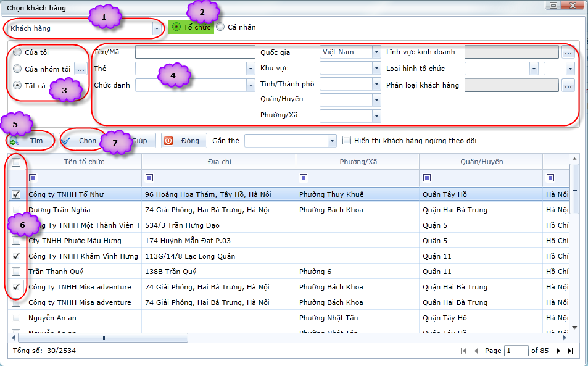Open the Gắn thẻ dropdown

(332, 141)
